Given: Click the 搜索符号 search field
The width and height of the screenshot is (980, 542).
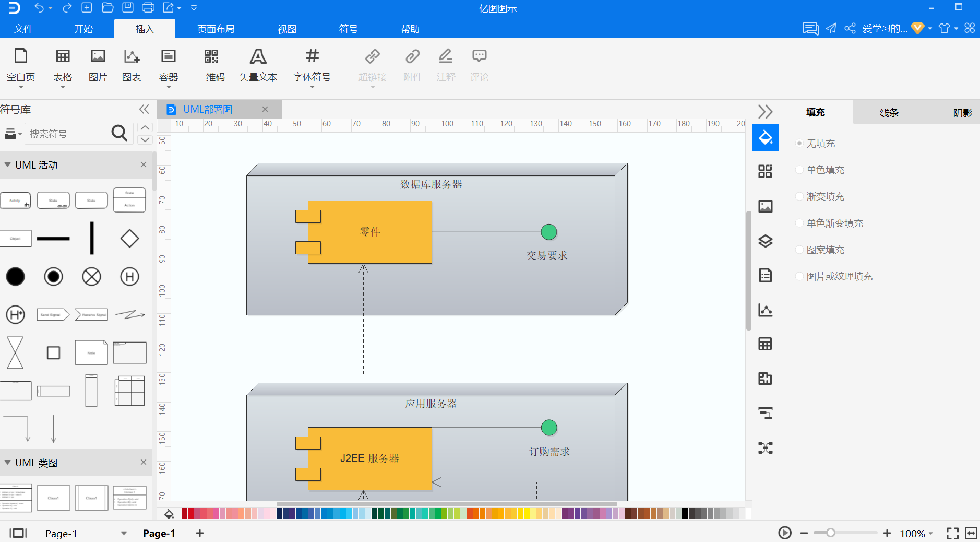Looking at the screenshot, I should (68, 134).
